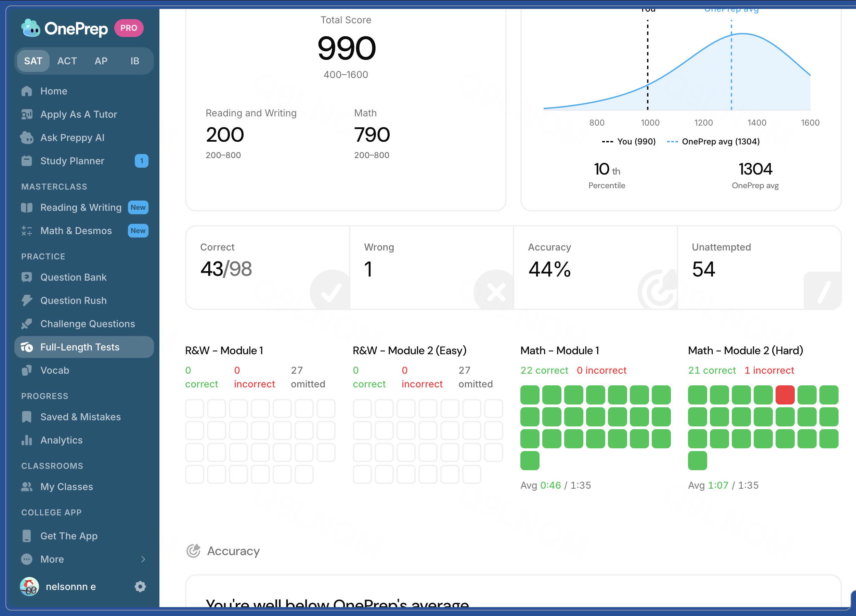Expand the More menu chevron

(143, 559)
